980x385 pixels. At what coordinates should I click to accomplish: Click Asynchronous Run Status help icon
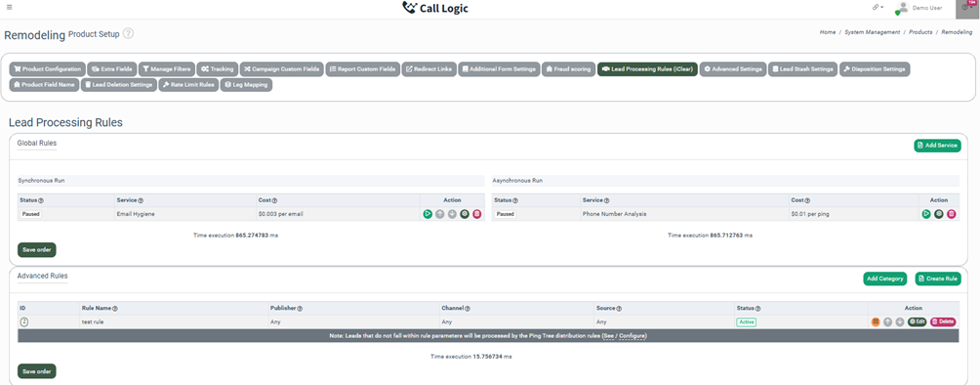click(x=515, y=201)
